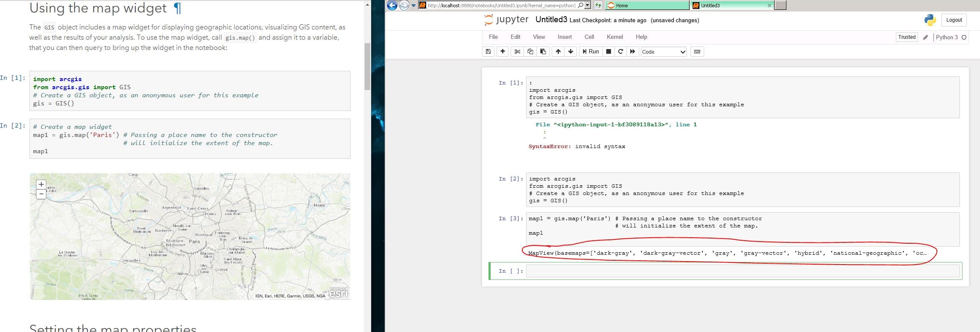Copy selected cells icon in Jupyter toolbar
This screenshot has width=980, height=332.
tap(530, 52)
